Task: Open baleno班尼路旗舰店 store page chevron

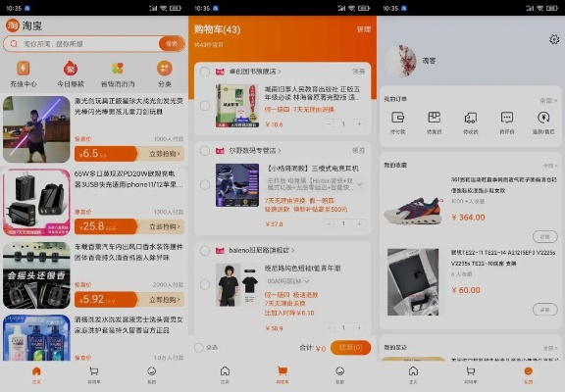Action: tap(293, 251)
